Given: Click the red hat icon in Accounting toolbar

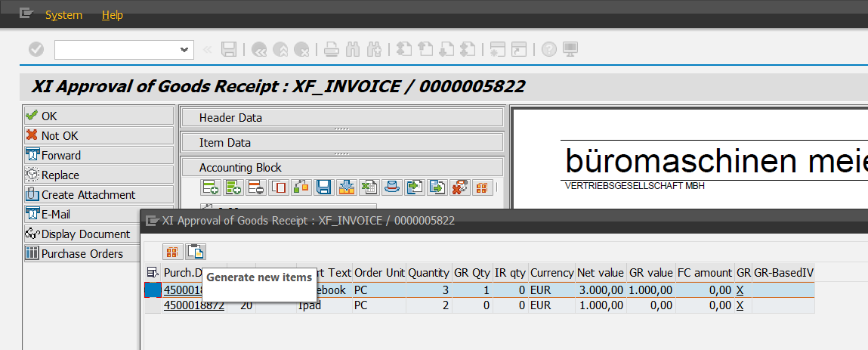Looking at the screenshot, I should (x=391, y=187).
